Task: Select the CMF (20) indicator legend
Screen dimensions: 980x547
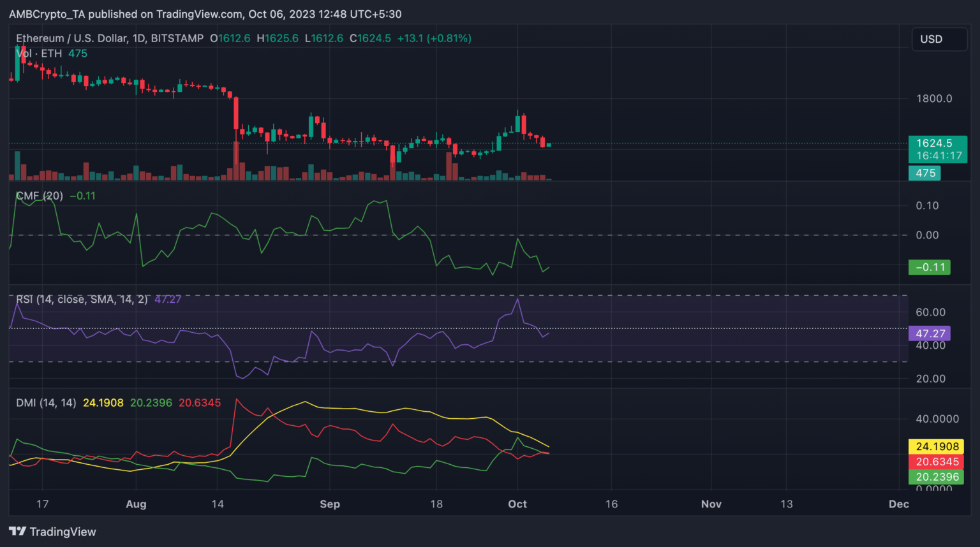Action: pyautogui.click(x=40, y=196)
